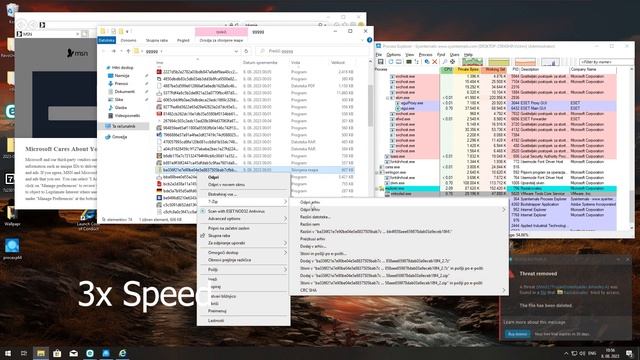Choose Preizkusi arhiv in the 7-Zip submenu
640x360 pixels.
pyautogui.click(x=398, y=239)
